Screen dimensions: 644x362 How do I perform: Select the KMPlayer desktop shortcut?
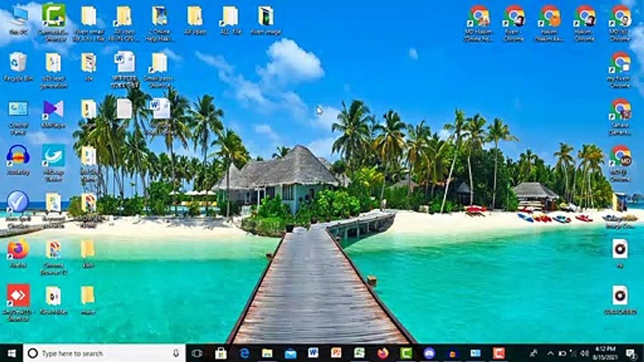point(53,114)
